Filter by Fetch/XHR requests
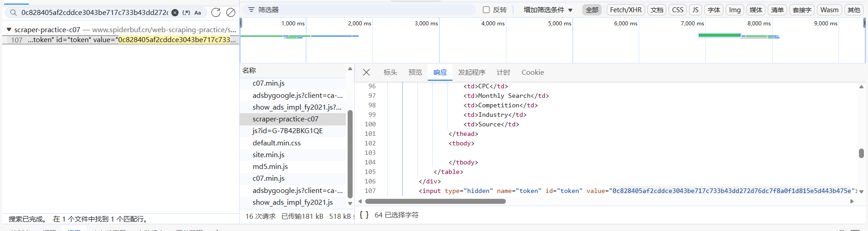 coord(626,10)
